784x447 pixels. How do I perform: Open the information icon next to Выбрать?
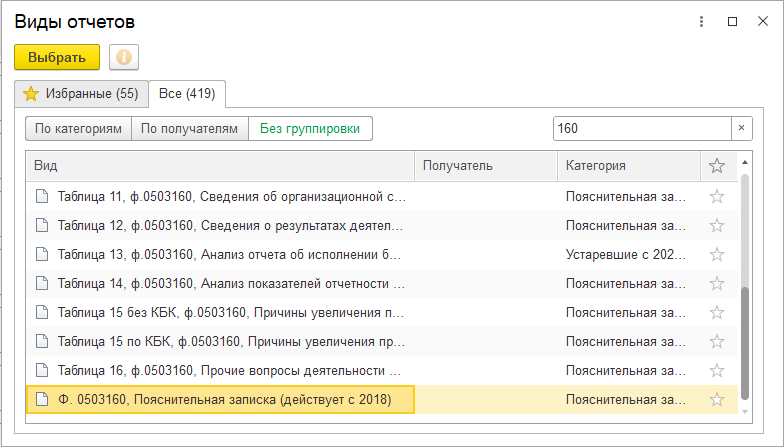(124, 57)
